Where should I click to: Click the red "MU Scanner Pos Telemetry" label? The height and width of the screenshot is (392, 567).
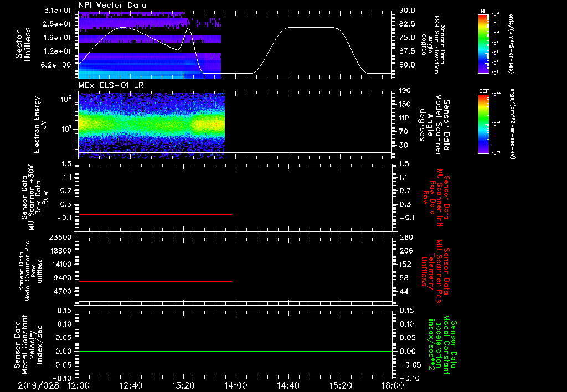click(435, 271)
